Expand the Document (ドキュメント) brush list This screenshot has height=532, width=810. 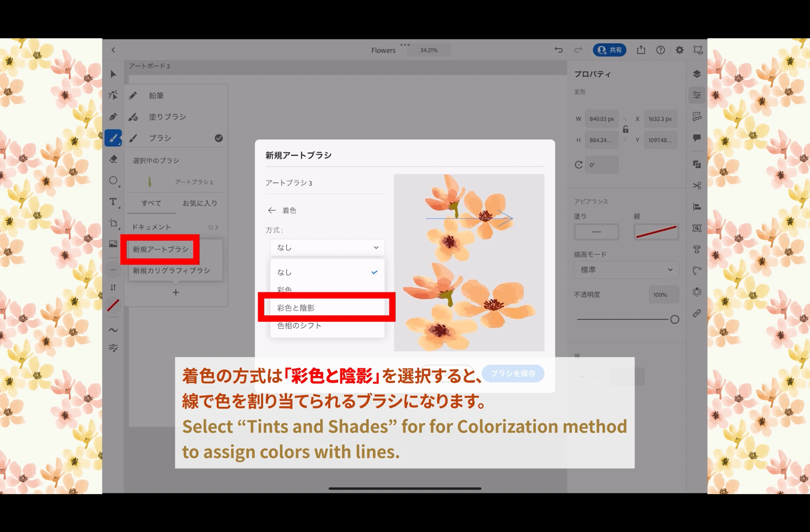coord(176,227)
